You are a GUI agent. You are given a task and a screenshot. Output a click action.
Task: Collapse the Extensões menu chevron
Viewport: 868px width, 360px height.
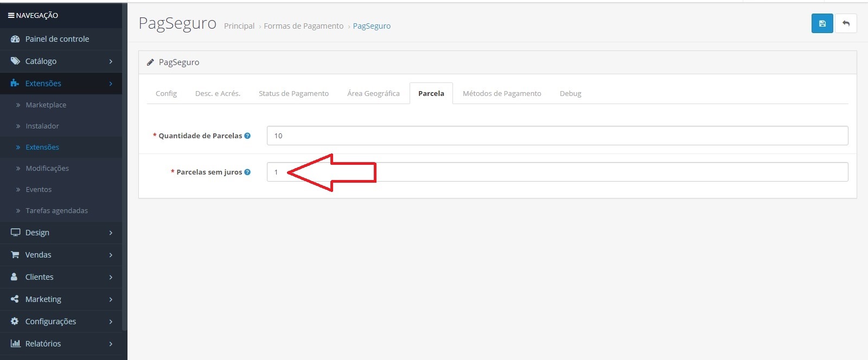[x=111, y=83]
